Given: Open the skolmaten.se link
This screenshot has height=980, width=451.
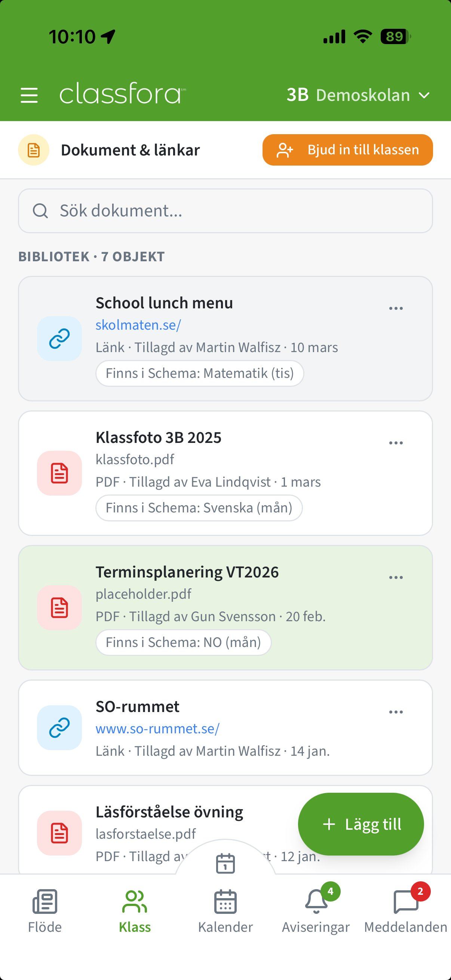Looking at the screenshot, I should [138, 325].
